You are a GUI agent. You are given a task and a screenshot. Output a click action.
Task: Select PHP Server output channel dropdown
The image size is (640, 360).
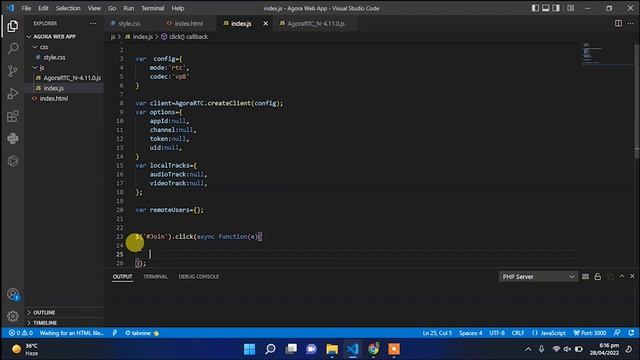(538, 276)
